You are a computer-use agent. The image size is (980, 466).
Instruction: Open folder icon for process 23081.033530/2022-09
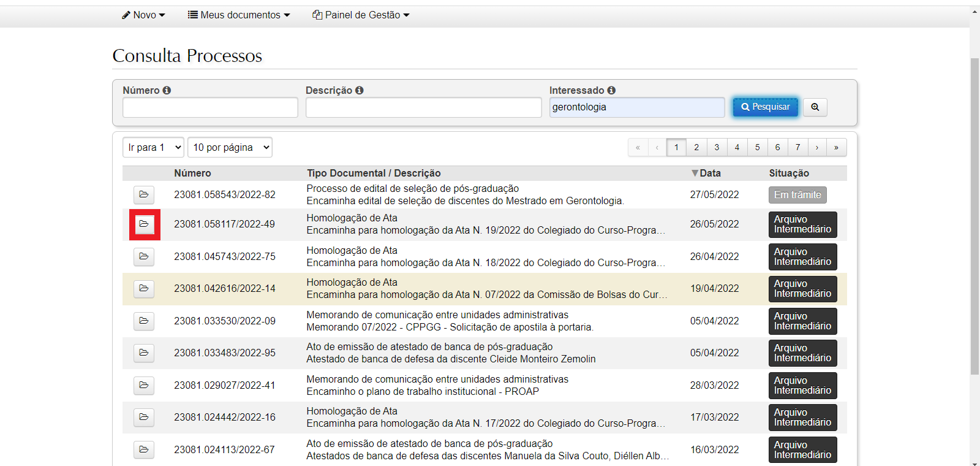point(144,321)
